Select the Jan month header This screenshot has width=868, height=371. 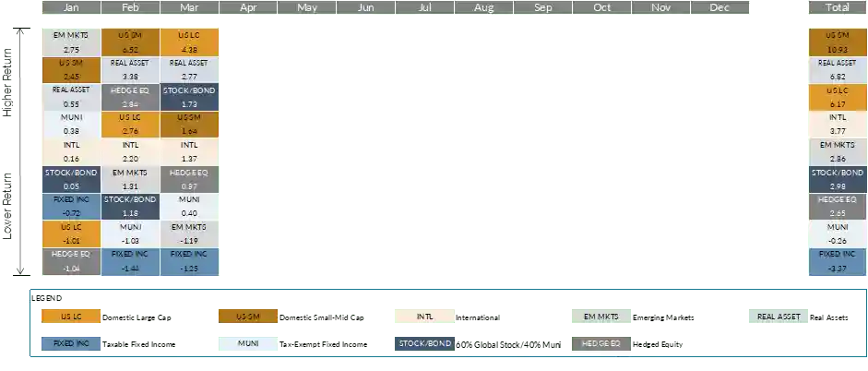click(71, 7)
